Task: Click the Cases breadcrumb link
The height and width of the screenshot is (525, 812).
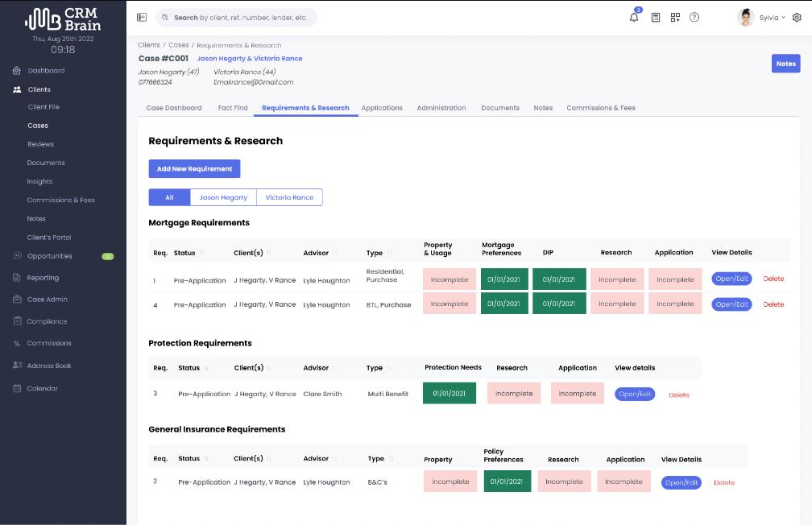Action: point(178,45)
